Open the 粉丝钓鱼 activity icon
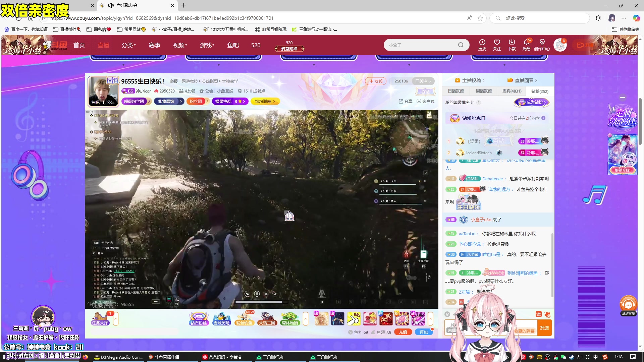 [244, 319]
